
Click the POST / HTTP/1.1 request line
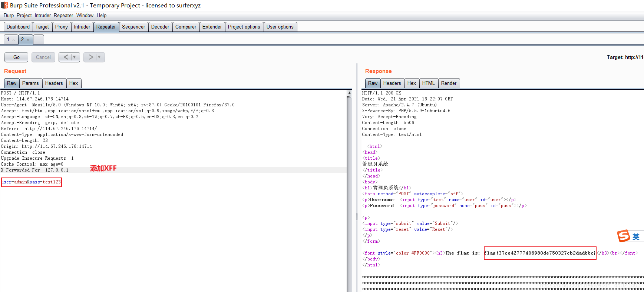[20, 93]
